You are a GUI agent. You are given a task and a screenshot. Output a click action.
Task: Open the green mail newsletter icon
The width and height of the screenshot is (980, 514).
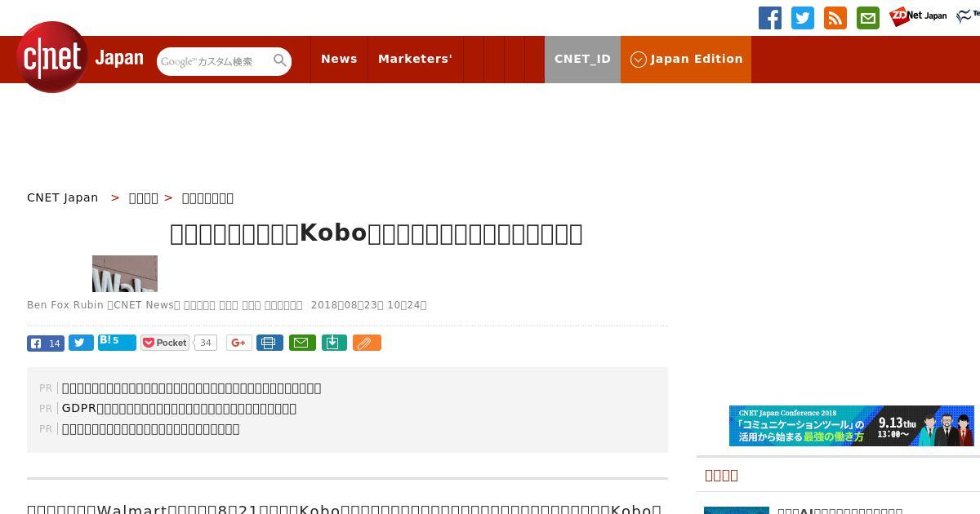(868, 18)
